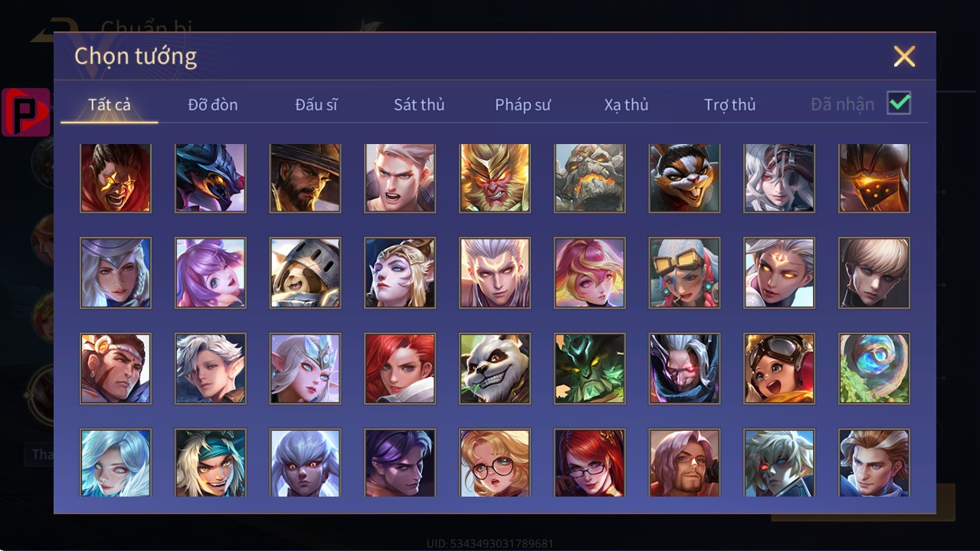Pick the blue-green orb hero portrait
This screenshot has height=551, width=980.
click(x=874, y=369)
